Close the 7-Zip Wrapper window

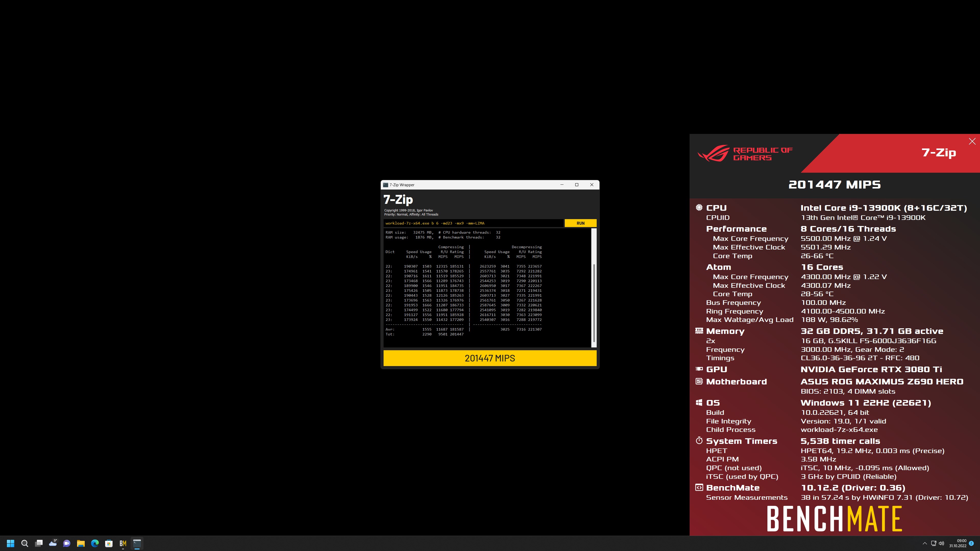[592, 185]
